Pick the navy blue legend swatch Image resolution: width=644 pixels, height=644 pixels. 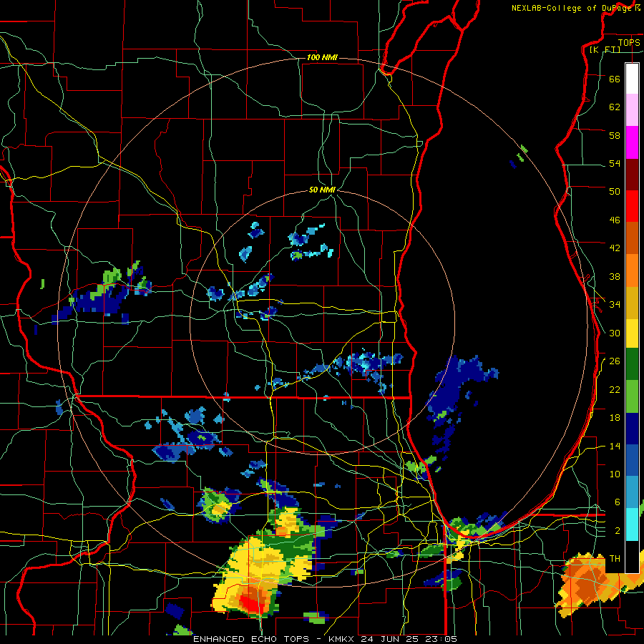(x=632, y=429)
